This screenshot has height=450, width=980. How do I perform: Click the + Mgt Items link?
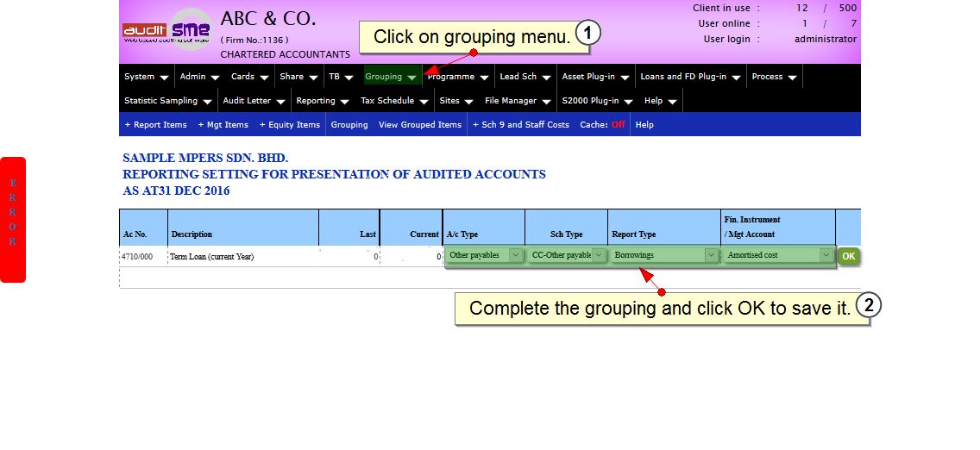pyautogui.click(x=223, y=125)
